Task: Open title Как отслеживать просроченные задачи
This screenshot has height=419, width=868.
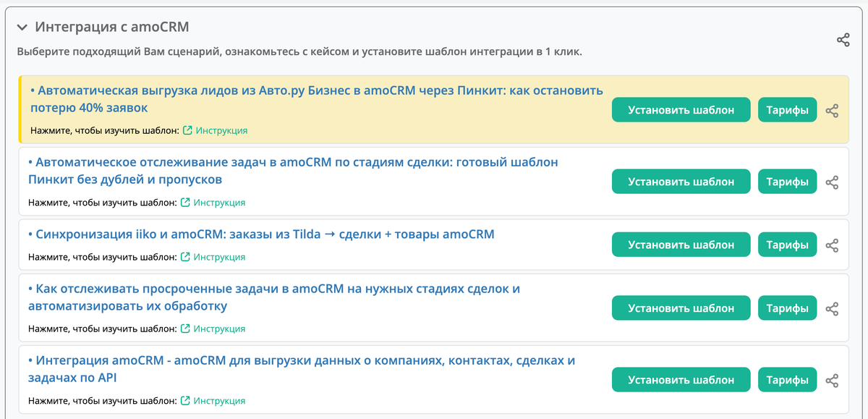Action: tap(274, 297)
